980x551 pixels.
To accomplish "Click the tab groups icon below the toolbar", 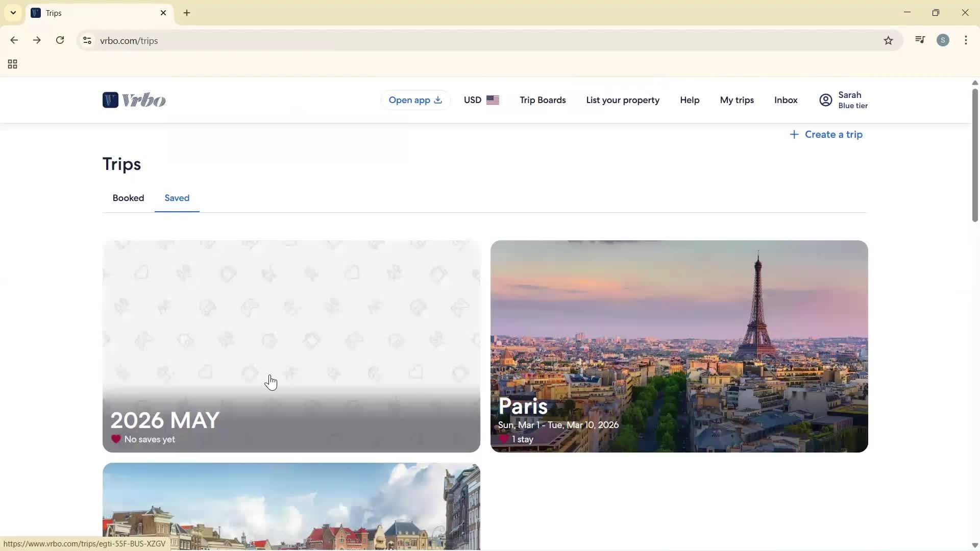I will tap(12, 64).
